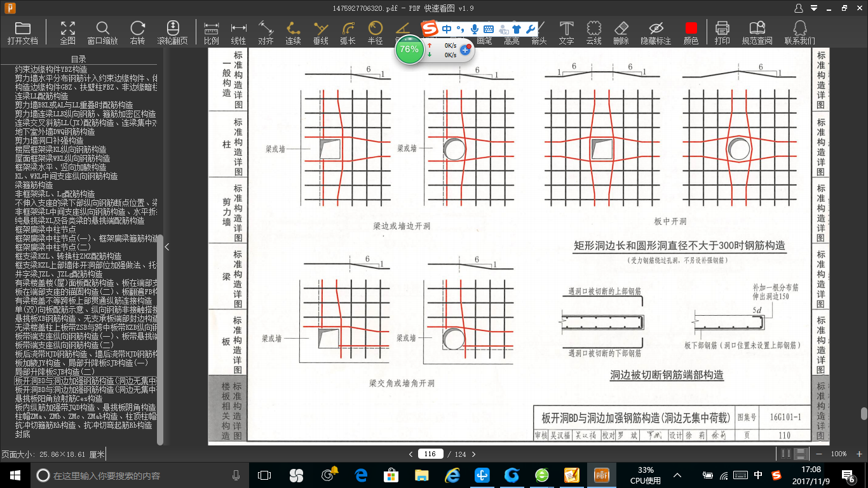This screenshot has width=868, height=488.
Task: Zoom out with the minus button
Action: 819,454
